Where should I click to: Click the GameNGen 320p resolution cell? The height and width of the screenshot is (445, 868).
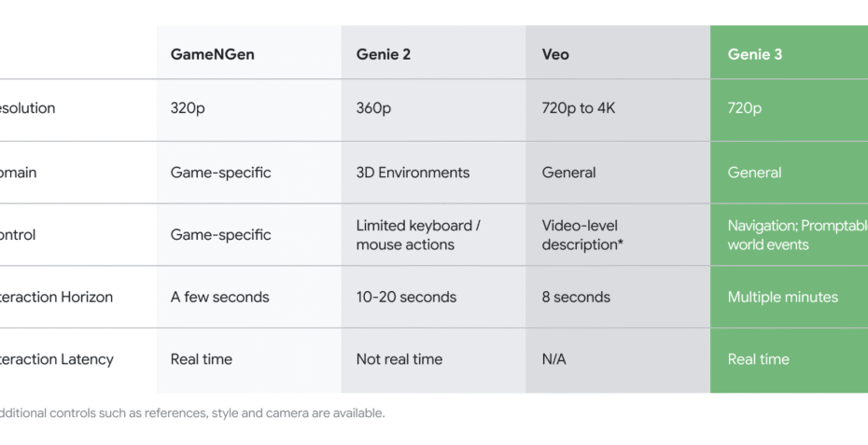249,110
